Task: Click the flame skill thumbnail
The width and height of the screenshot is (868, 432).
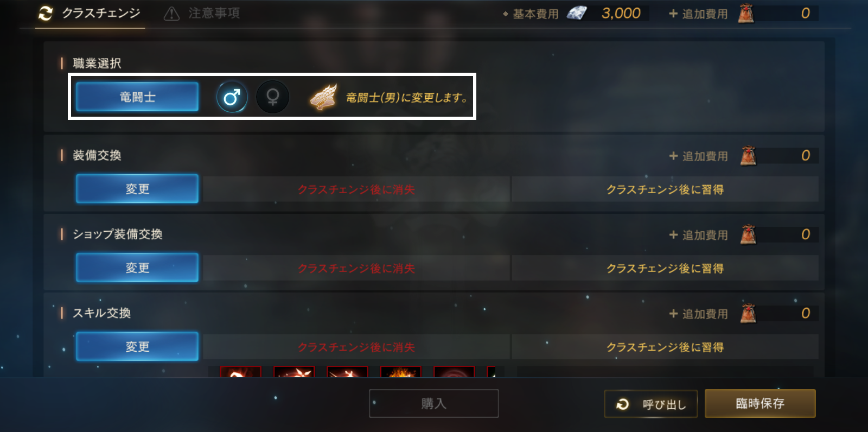Action: (401, 372)
